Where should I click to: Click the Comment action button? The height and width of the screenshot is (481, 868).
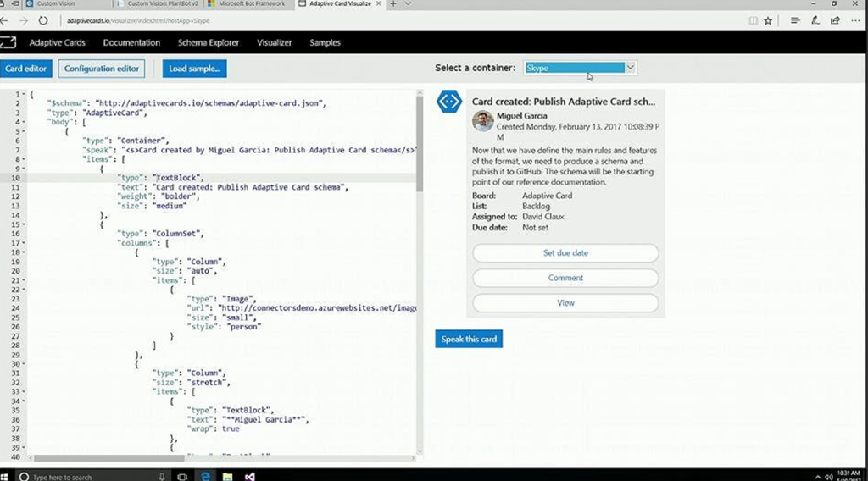(x=565, y=278)
